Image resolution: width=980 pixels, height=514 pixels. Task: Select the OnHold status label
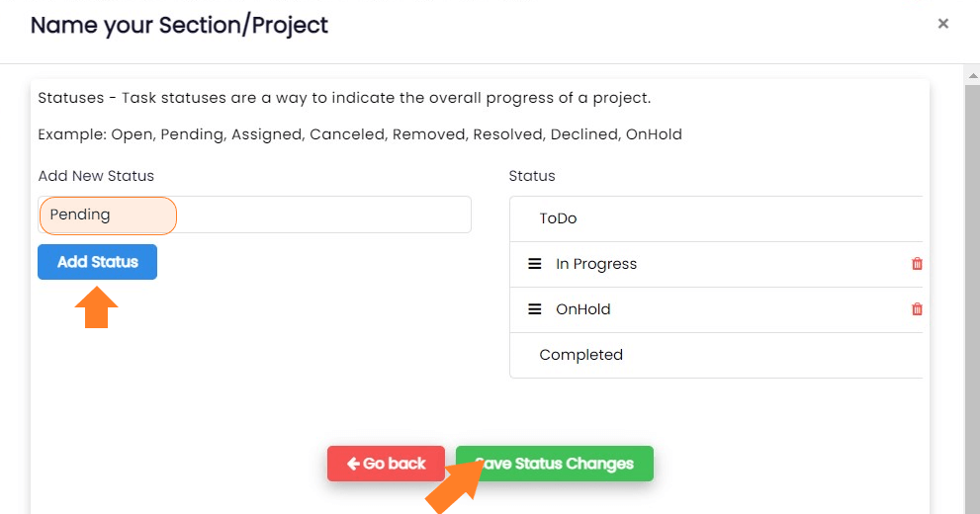pos(583,309)
